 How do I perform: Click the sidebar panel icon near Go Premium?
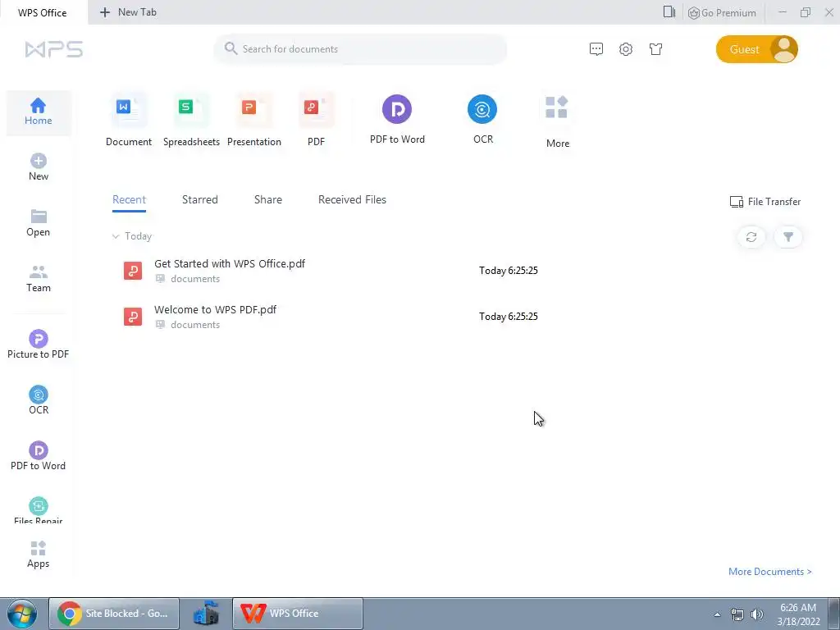[x=669, y=11]
